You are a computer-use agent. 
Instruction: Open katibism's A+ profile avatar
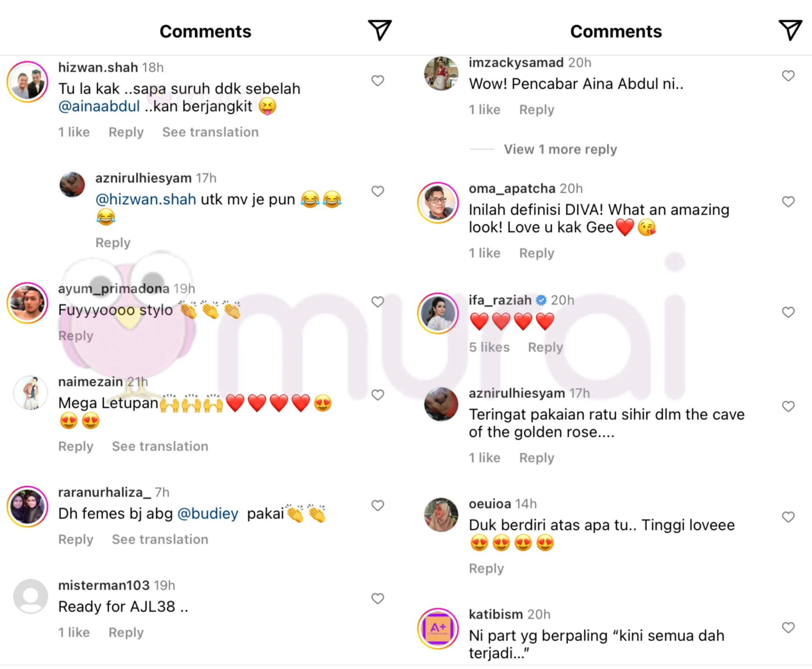point(438,628)
